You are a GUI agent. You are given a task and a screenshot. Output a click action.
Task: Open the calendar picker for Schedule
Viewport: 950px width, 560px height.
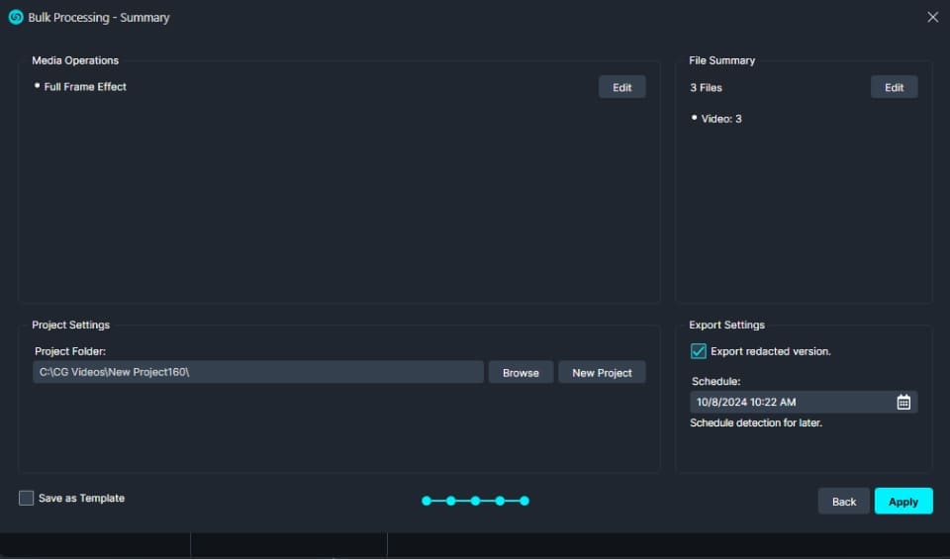pyautogui.click(x=903, y=402)
